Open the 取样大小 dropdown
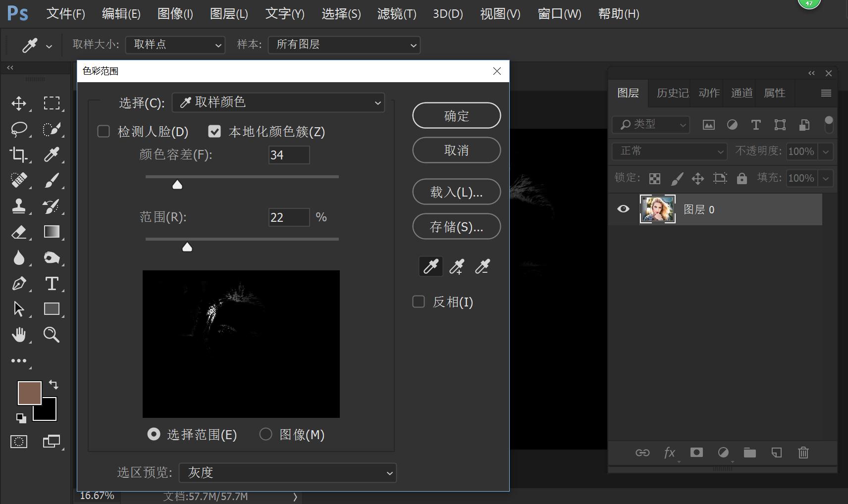The height and width of the screenshot is (504, 848). point(175,45)
